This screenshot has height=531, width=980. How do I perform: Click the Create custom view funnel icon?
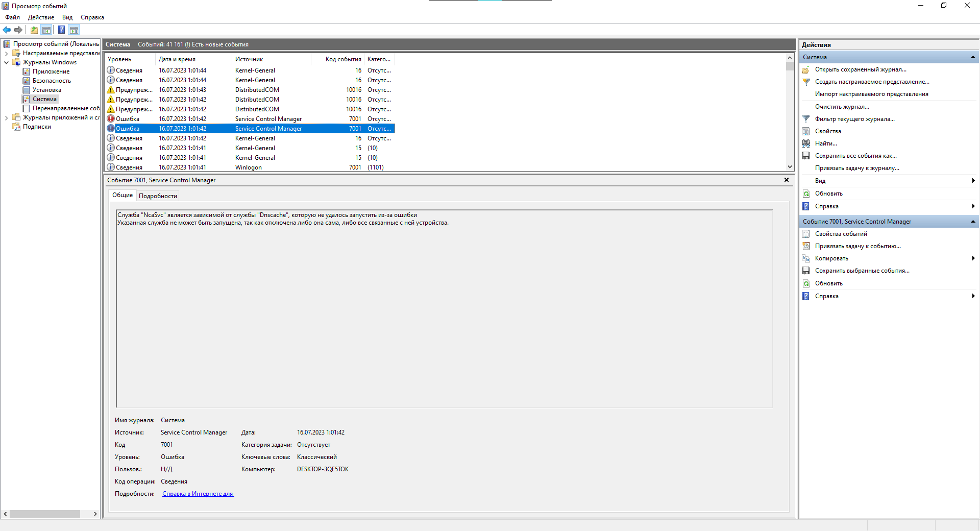click(806, 82)
